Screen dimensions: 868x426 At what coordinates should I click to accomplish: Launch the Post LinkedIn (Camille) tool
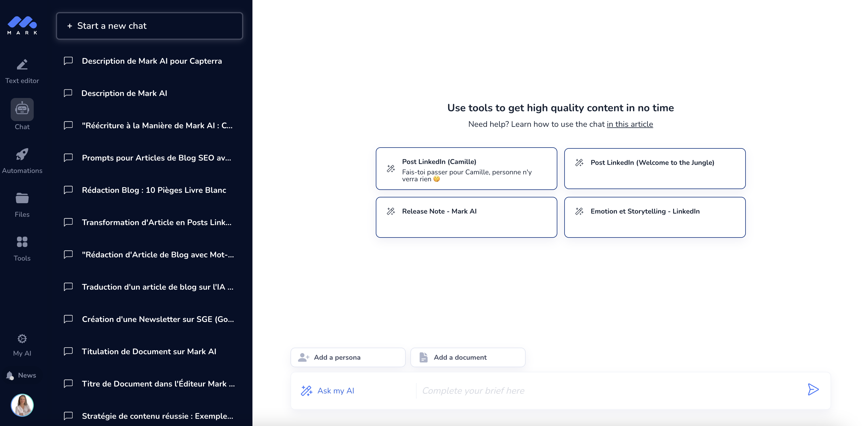tap(466, 169)
